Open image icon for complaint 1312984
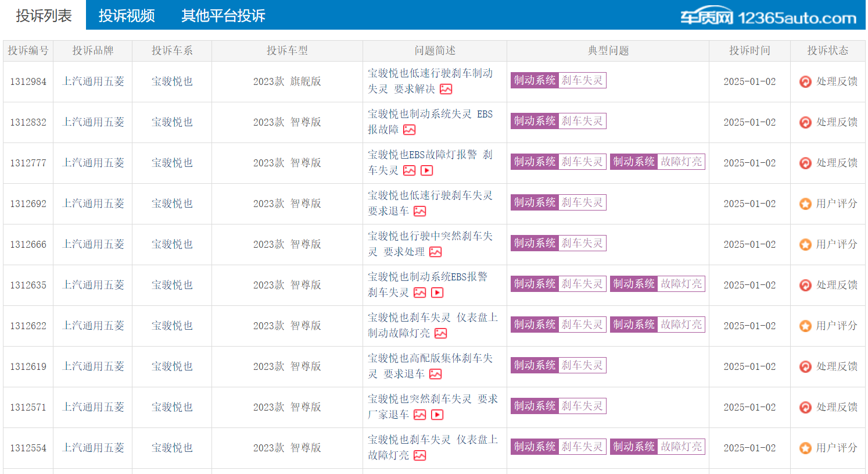 point(446,89)
